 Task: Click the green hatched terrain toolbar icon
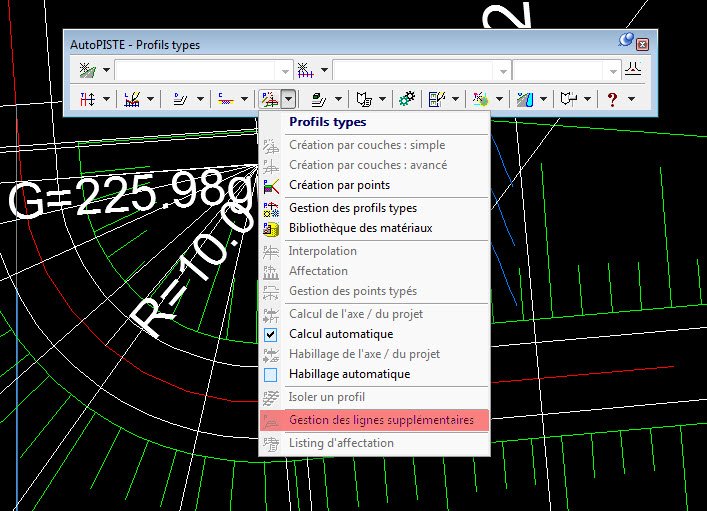tap(88, 70)
